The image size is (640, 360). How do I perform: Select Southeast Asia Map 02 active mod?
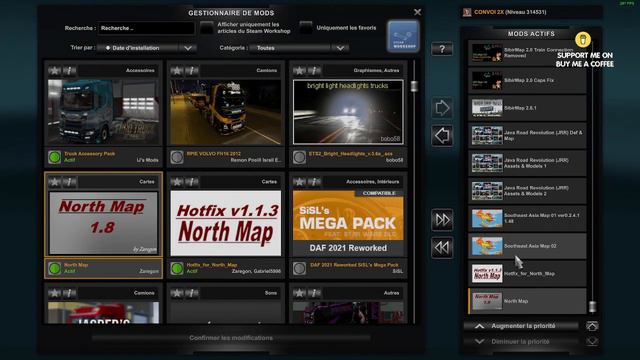click(x=527, y=246)
